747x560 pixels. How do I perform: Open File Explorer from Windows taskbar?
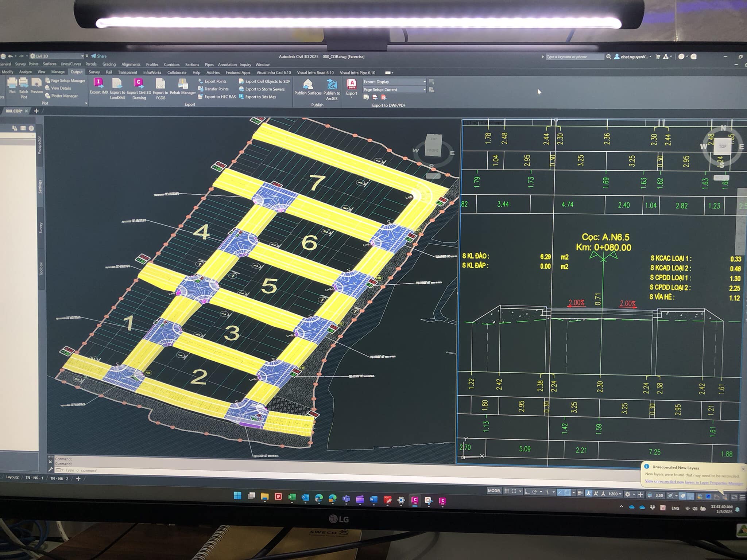[x=265, y=497]
